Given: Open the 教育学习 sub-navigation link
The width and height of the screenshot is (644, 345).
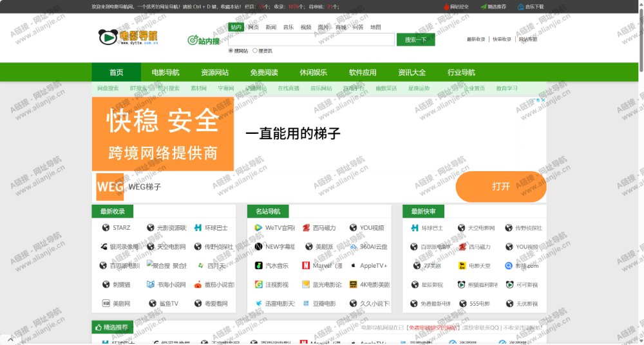Looking at the screenshot, I should click(507, 88).
